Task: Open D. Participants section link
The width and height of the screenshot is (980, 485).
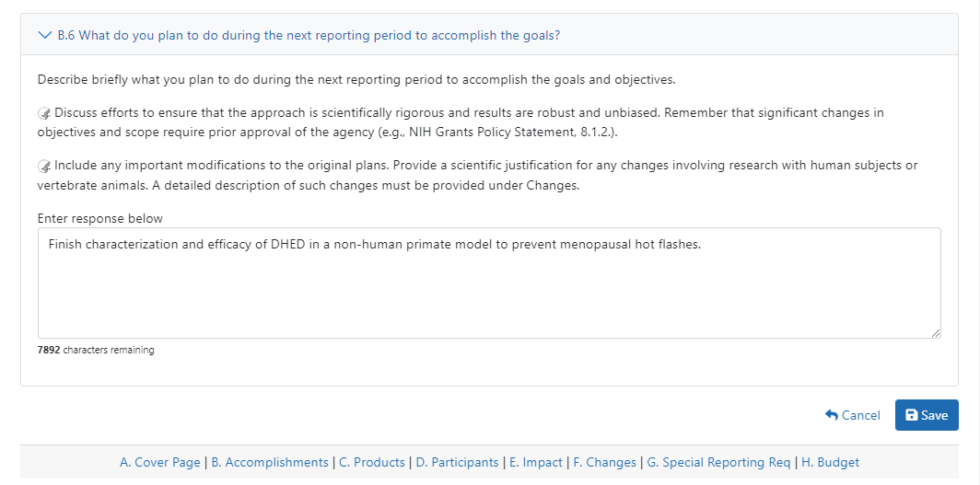Action: tap(457, 462)
